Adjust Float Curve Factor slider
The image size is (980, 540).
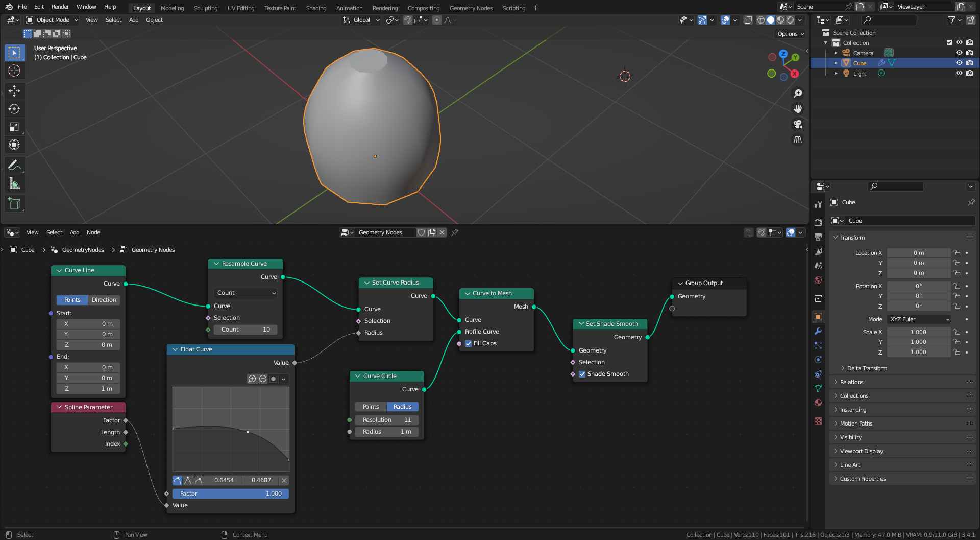coord(231,494)
